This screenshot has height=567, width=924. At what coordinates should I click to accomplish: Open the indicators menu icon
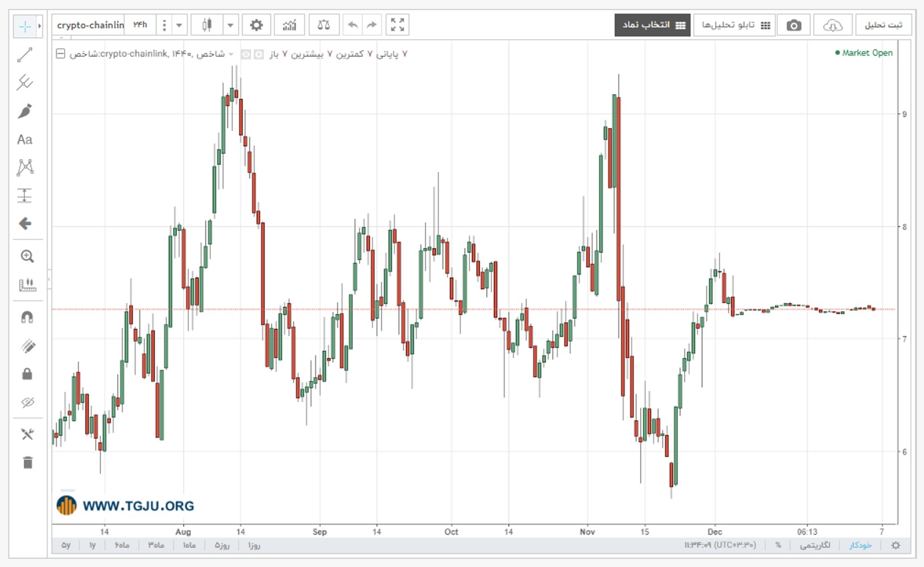point(290,25)
